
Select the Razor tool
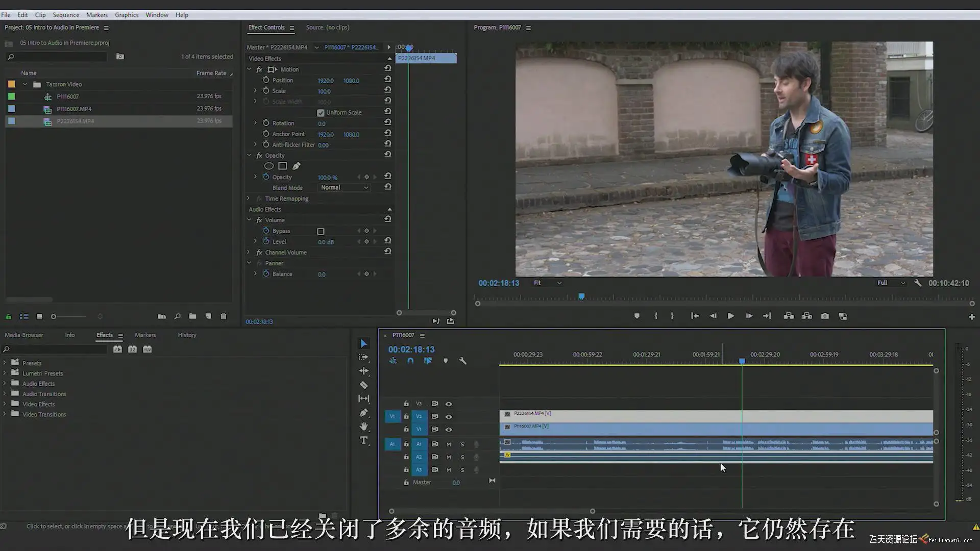coord(363,385)
